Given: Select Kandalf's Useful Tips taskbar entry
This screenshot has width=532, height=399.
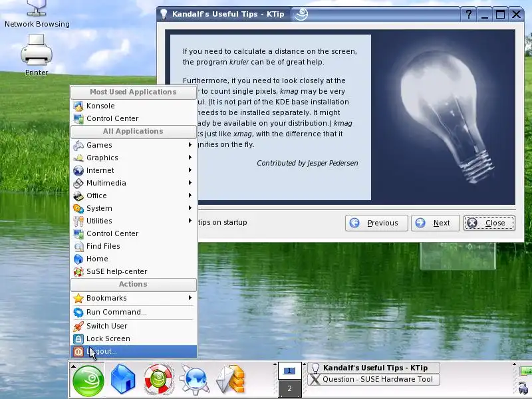Looking at the screenshot, I should pos(374,368).
